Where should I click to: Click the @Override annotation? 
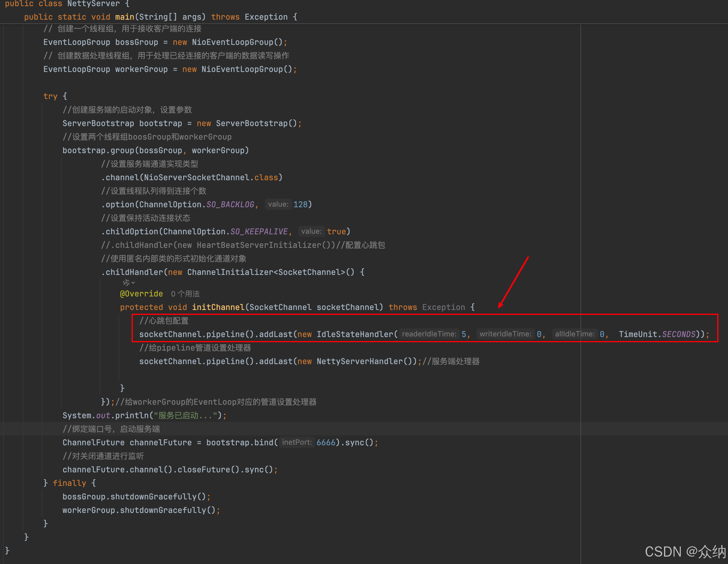[141, 294]
